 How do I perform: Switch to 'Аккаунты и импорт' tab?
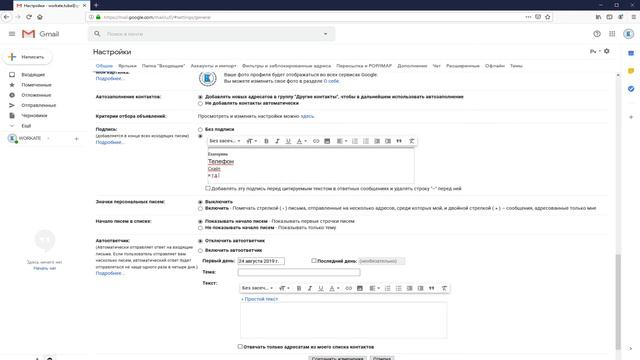coord(213,66)
